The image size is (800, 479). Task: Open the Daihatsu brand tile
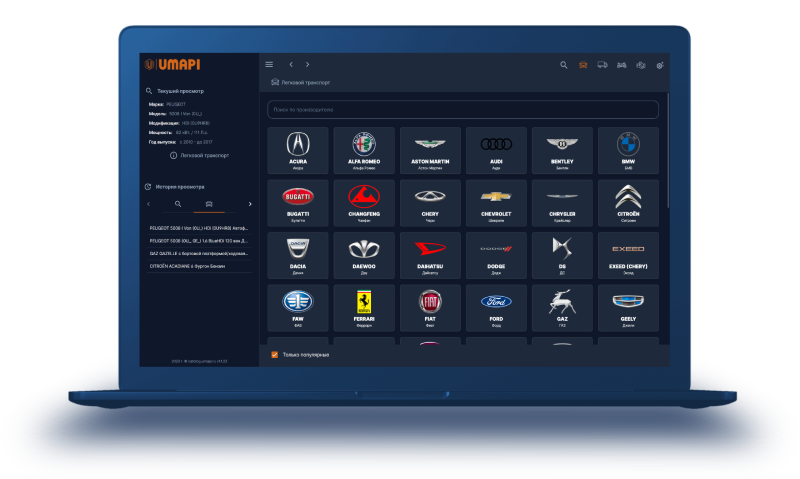coord(430,256)
